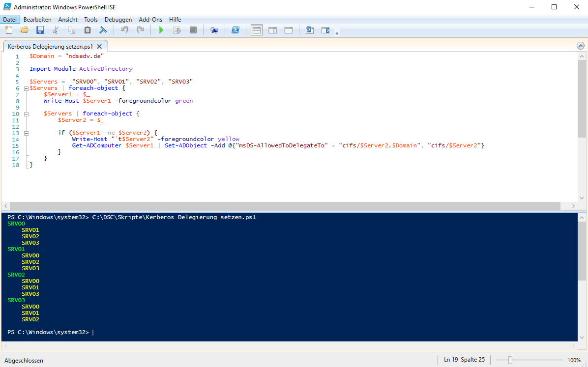Close the Kerberos Delegierung setzen.ps1 tab

99,47
